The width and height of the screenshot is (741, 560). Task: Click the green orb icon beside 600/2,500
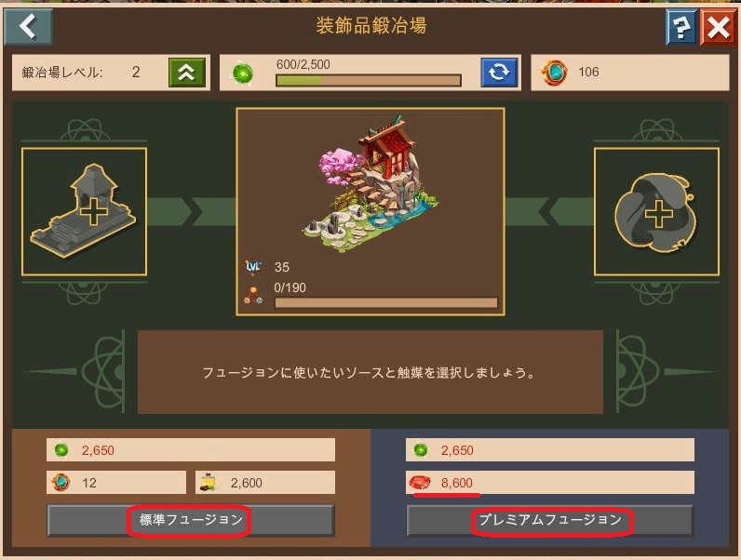pyautogui.click(x=243, y=73)
